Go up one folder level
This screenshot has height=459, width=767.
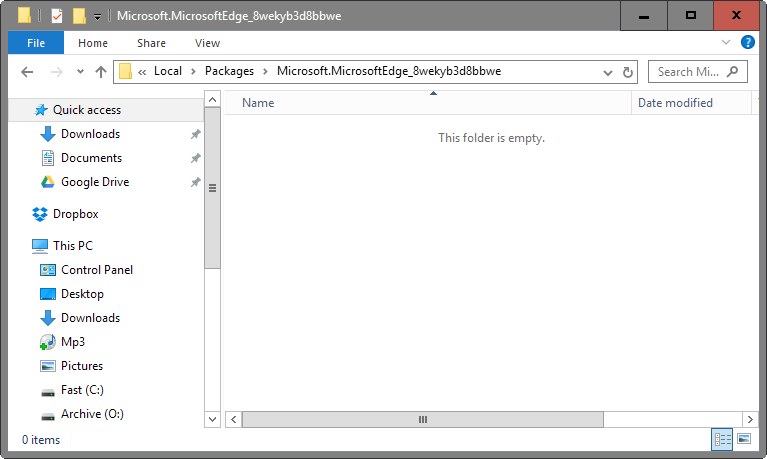pyautogui.click(x=101, y=72)
